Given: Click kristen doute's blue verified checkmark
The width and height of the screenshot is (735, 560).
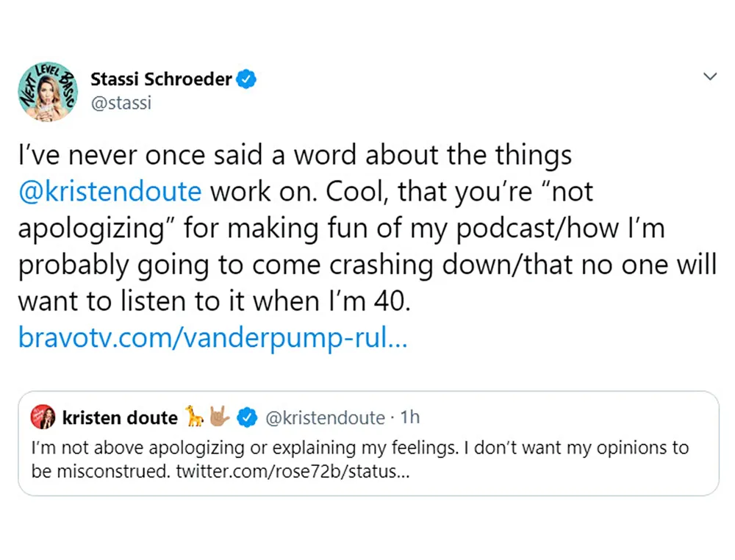Looking at the screenshot, I should [248, 417].
